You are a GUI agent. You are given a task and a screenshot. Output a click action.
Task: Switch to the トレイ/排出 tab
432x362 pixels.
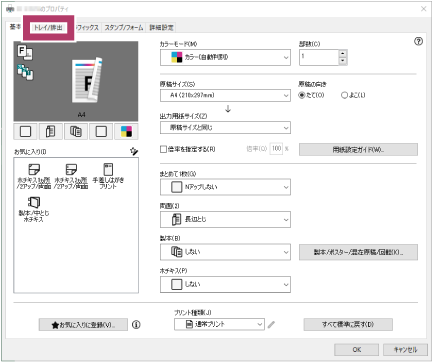[48, 28]
